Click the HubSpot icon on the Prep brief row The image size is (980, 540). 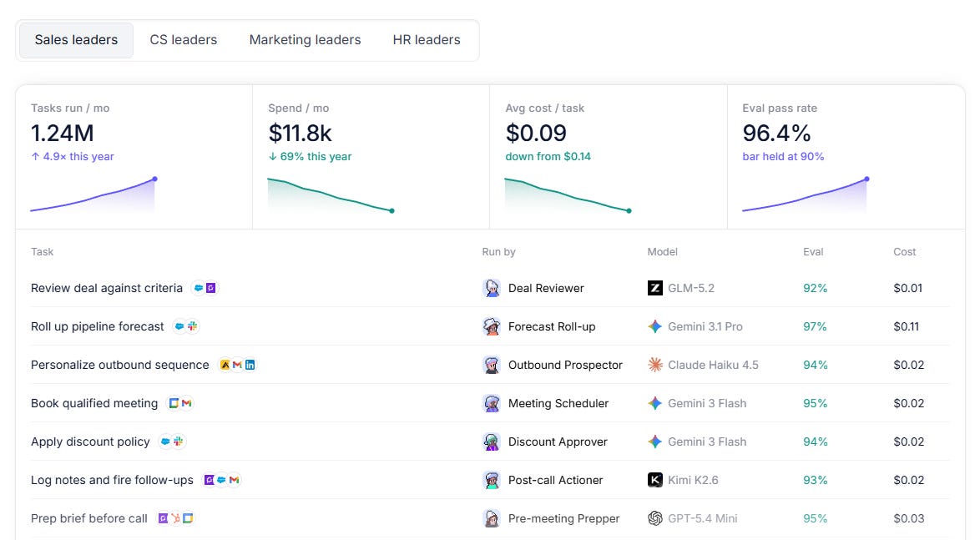point(175,518)
